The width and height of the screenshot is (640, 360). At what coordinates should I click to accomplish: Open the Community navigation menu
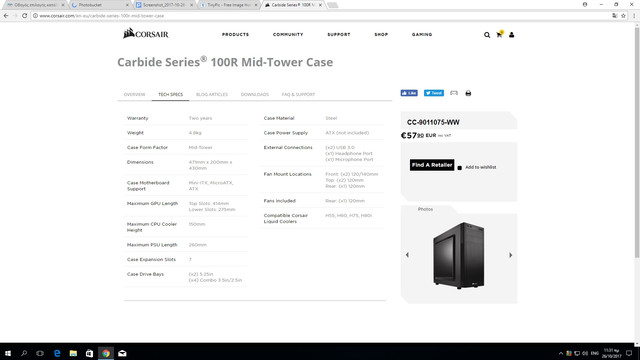point(288,35)
